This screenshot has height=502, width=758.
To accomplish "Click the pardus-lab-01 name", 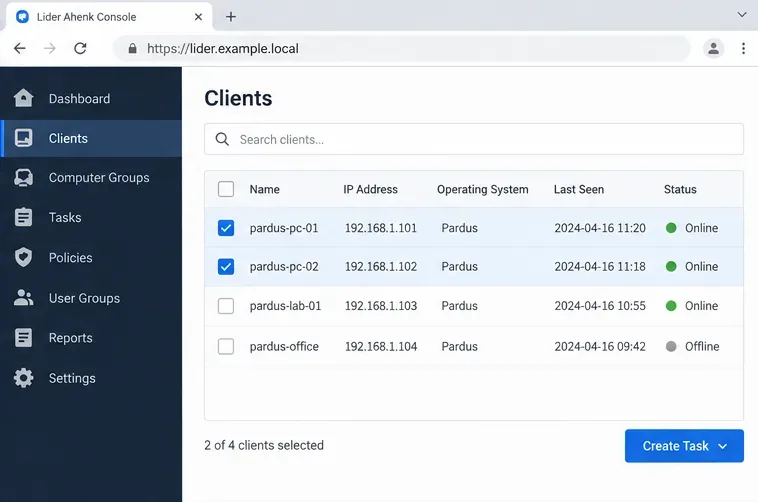I will [x=285, y=306].
